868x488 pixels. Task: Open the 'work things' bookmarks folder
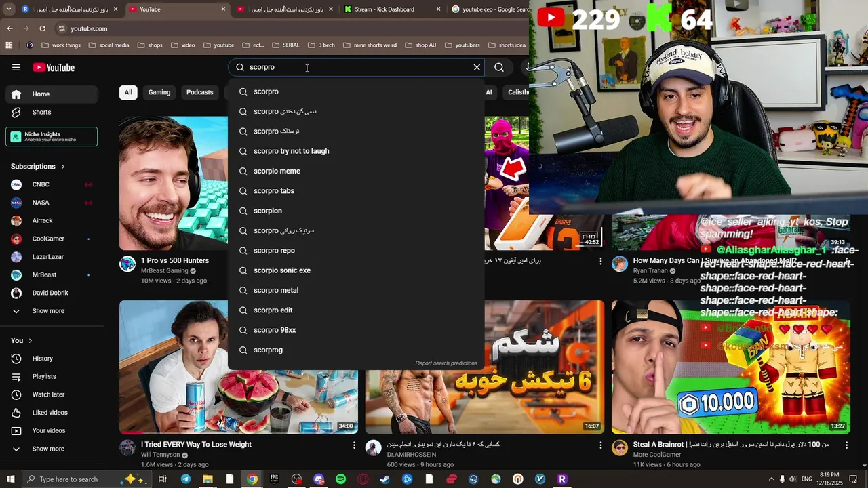coord(61,45)
